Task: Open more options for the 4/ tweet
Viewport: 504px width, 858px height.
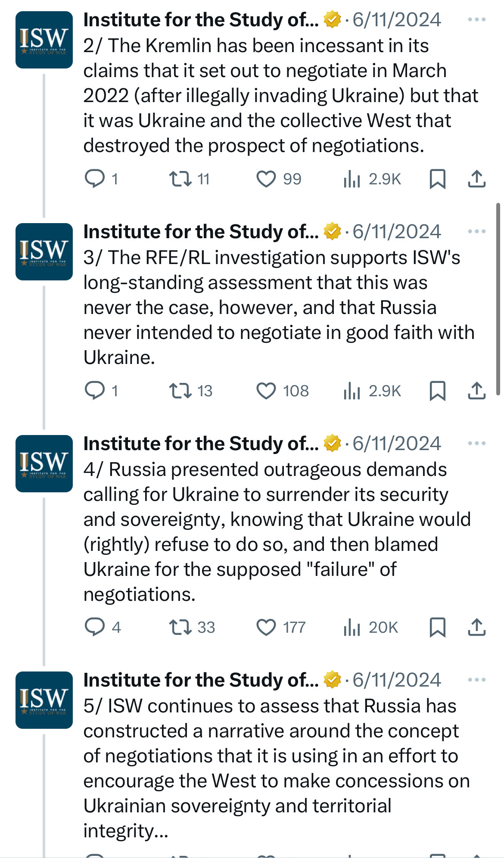Action: coord(476,443)
